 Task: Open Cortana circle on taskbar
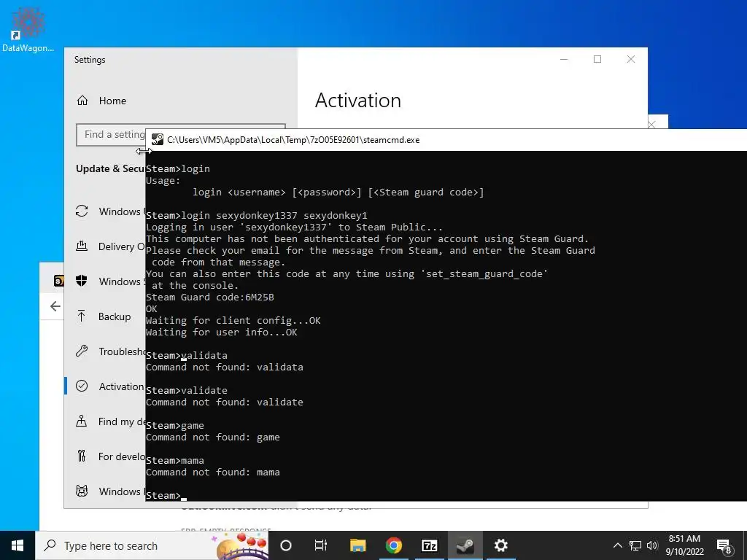click(286, 545)
